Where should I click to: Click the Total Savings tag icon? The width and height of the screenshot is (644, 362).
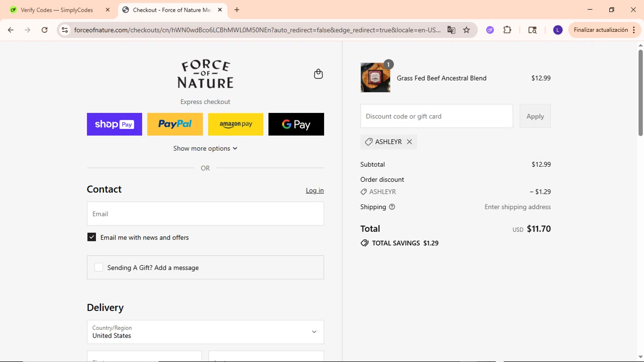click(x=365, y=243)
